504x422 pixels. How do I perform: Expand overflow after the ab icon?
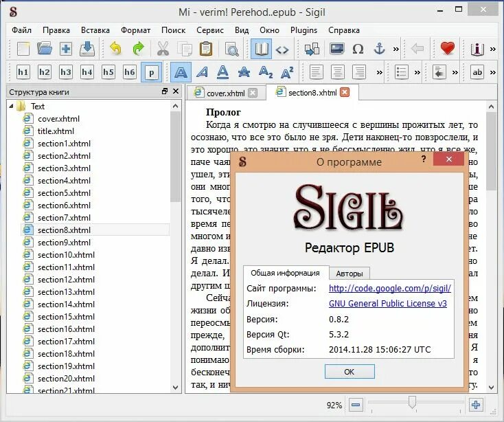493,72
